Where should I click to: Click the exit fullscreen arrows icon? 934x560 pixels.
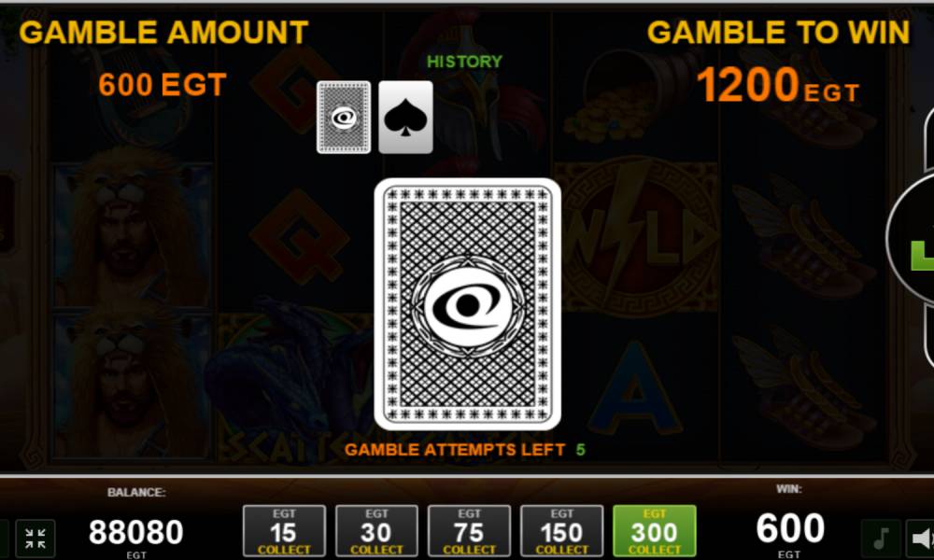[x=35, y=538]
